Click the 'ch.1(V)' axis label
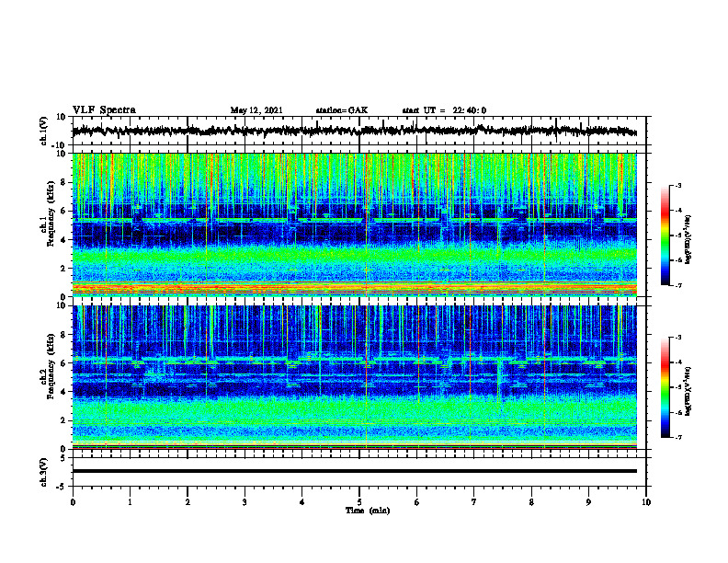 click(43, 131)
